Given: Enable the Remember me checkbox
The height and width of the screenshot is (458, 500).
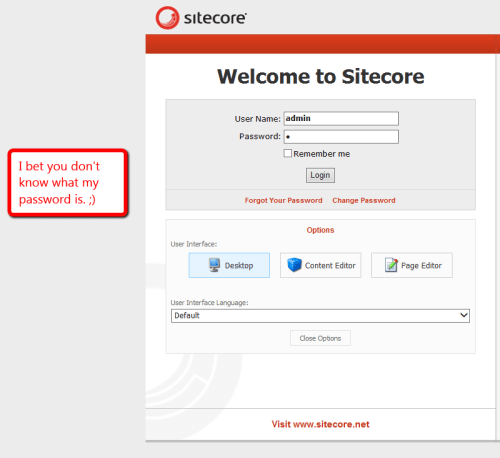Looking at the screenshot, I should pos(288,153).
